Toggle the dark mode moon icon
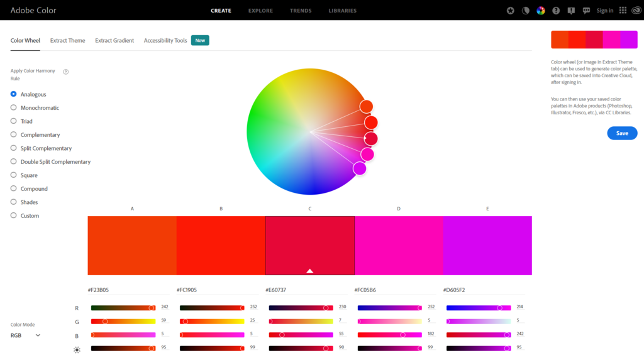Viewport: 644px width, 358px height. tap(526, 11)
